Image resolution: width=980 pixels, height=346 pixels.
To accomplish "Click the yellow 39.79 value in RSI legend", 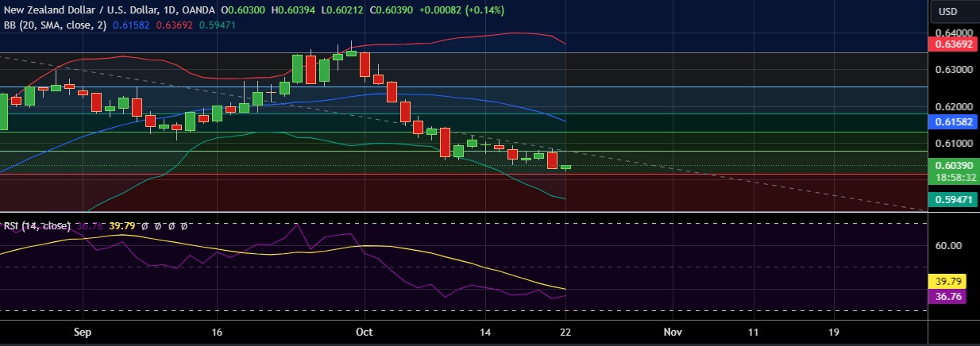I will tap(121, 225).
